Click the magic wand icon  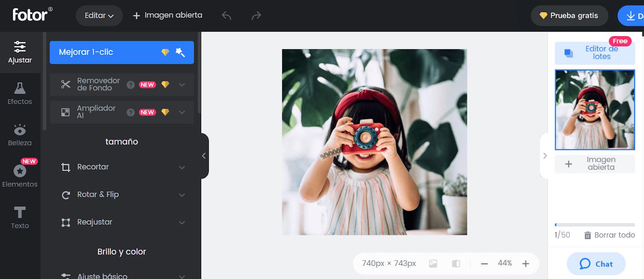tap(180, 52)
